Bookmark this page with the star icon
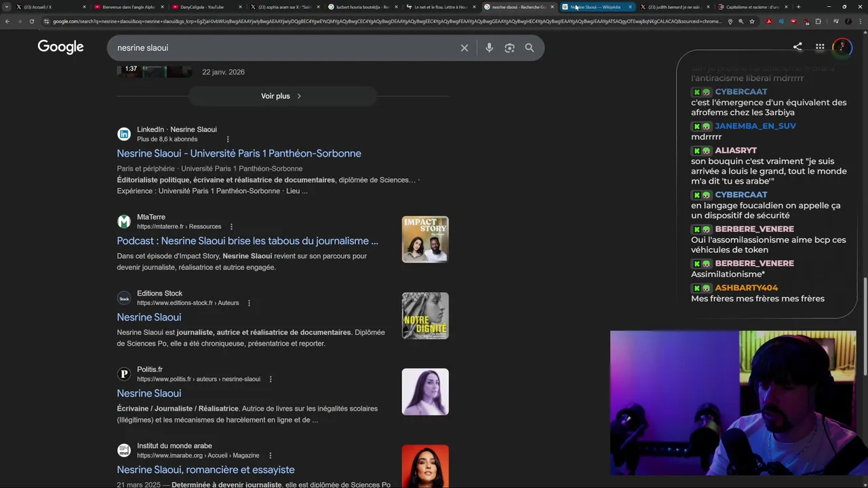The image size is (868, 488). point(752,22)
